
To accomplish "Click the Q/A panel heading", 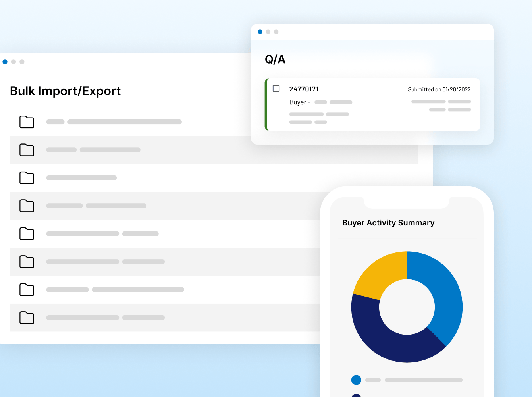I will pos(275,59).
